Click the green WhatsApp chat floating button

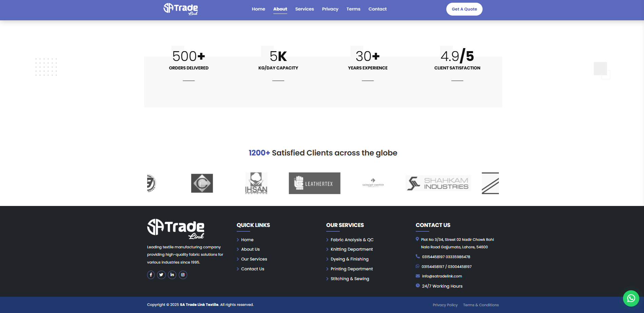pyautogui.click(x=631, y=298)
